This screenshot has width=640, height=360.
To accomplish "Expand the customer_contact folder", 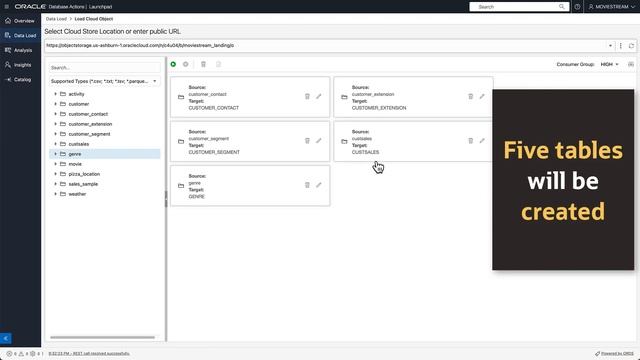I will (x=56, y=114).
